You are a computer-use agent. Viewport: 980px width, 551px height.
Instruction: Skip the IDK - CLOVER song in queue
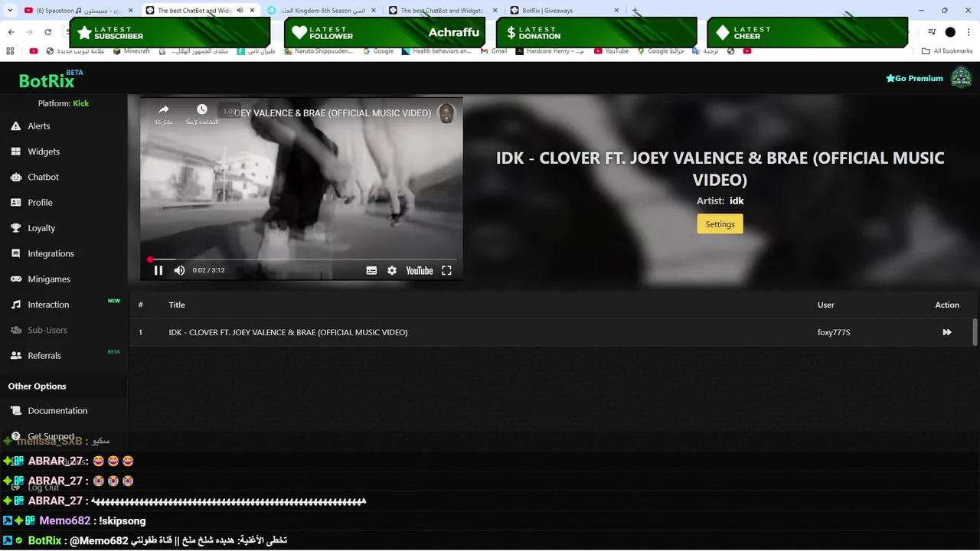[x=947, y=332]
